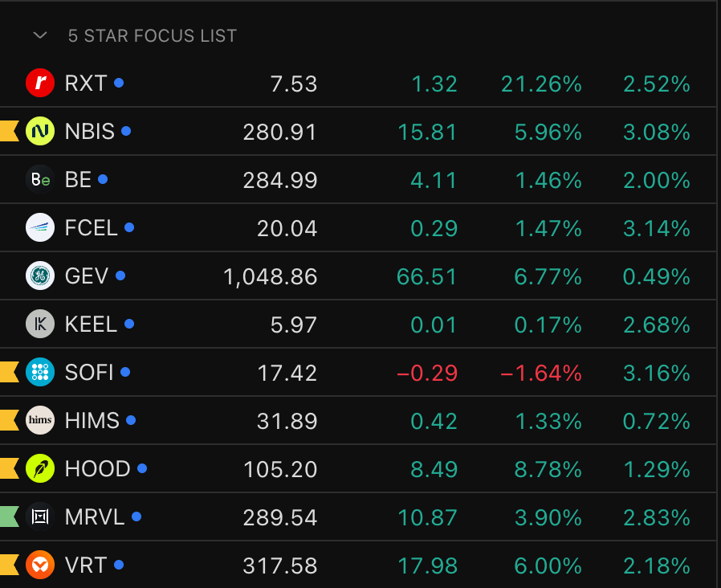This screenshot has width=721, height=588.
Task: Click the green flag beside MRVL
Action: (9, 517)
